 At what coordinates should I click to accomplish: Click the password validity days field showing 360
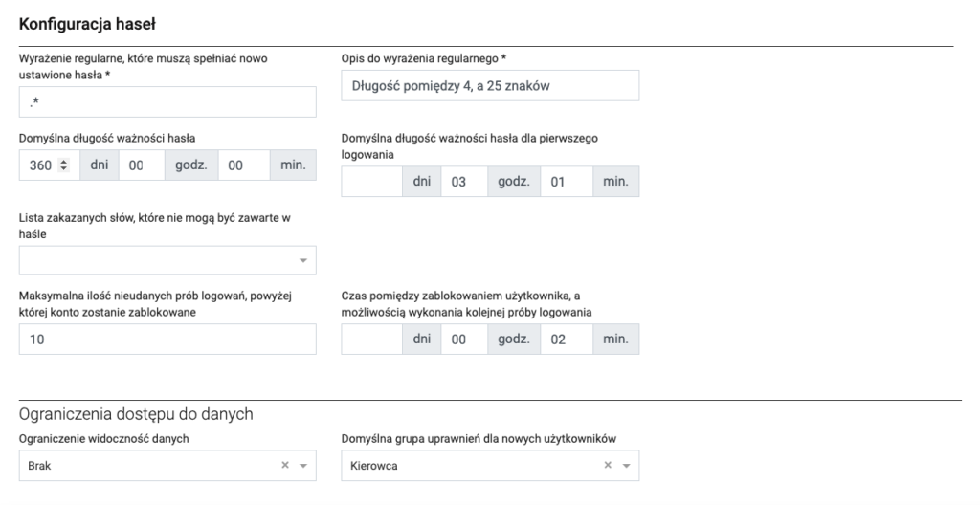coord(40,165)
